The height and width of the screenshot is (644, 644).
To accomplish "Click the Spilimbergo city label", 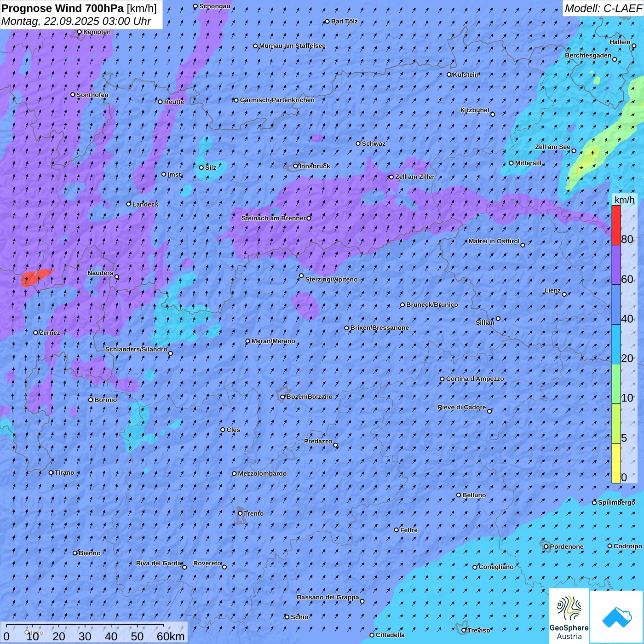I will [616, 502].
